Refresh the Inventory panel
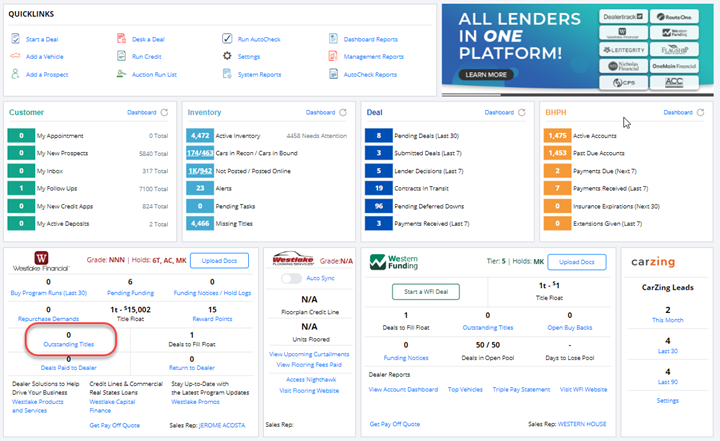Image resolution: width=720 pixels, height=441 pixels. pos(343,113)
